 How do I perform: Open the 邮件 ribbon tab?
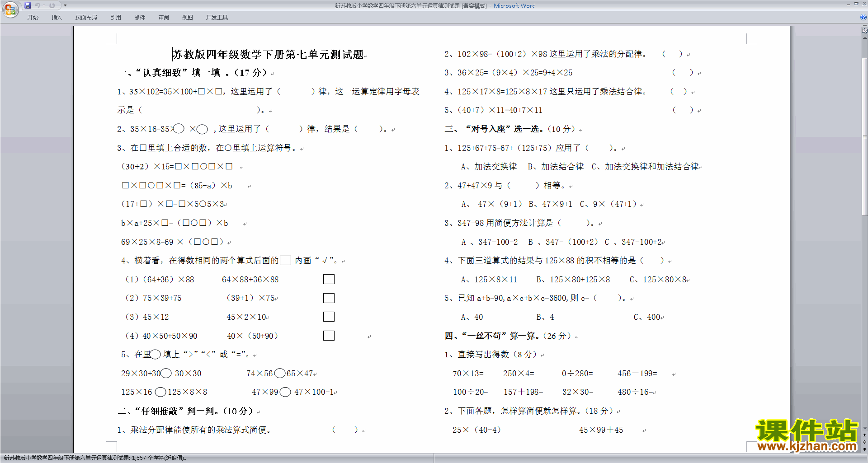point(140,18)
